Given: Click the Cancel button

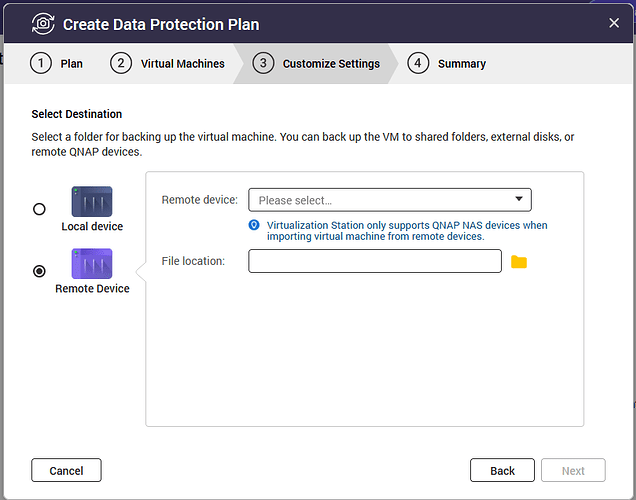Looking at the screenshot, I should pos(67,470).
